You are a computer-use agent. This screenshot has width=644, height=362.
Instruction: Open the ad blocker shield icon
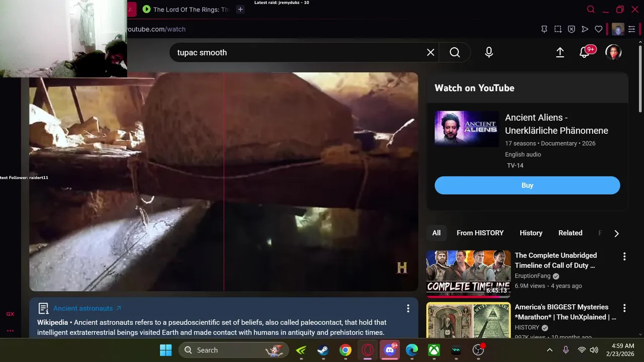tap(572, 29)
